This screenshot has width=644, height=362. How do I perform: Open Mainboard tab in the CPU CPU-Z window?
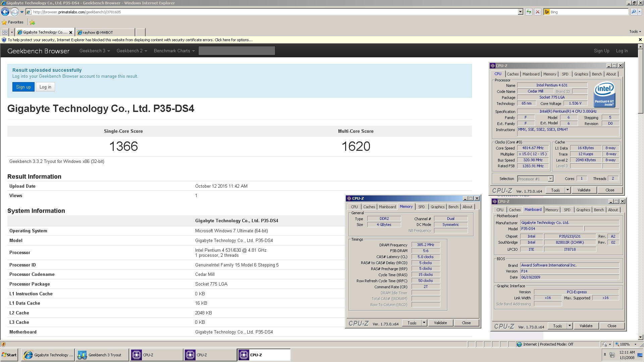pos(531,74)
